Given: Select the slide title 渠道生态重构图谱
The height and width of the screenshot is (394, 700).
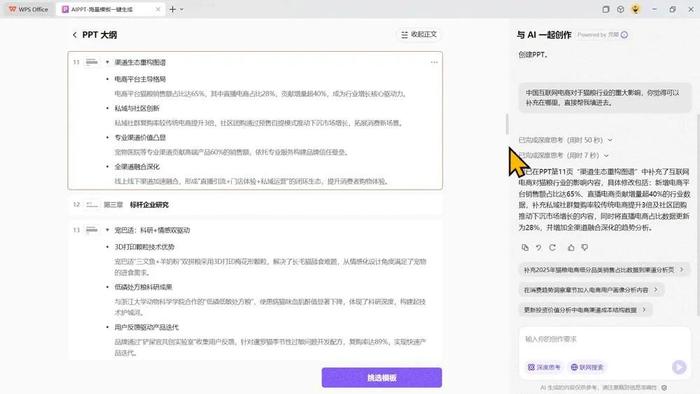Looking at the screenshot, I should (140, 62).
